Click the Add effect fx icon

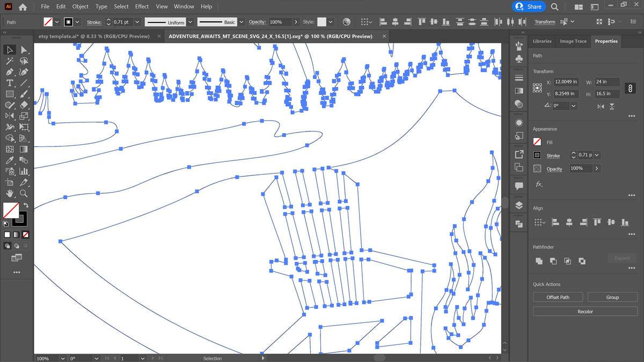pyautogui.click(x=539, y=184)
